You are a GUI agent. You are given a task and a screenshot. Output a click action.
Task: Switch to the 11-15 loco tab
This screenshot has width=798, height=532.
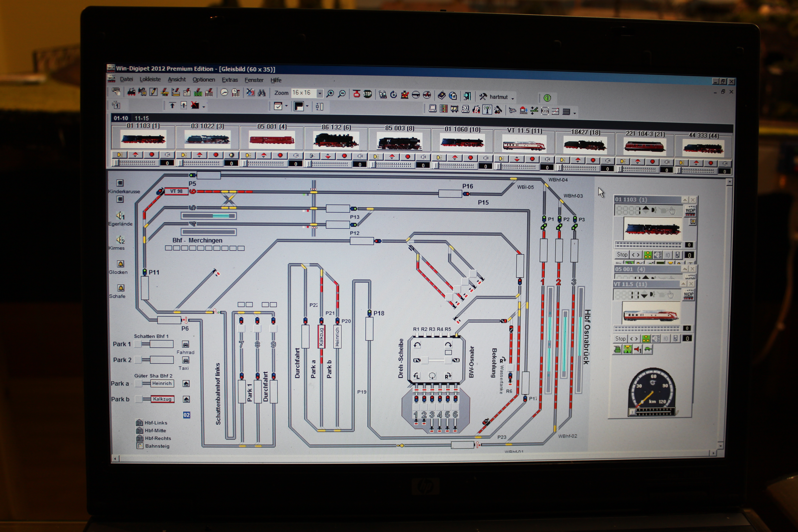[x=142, y=118]
